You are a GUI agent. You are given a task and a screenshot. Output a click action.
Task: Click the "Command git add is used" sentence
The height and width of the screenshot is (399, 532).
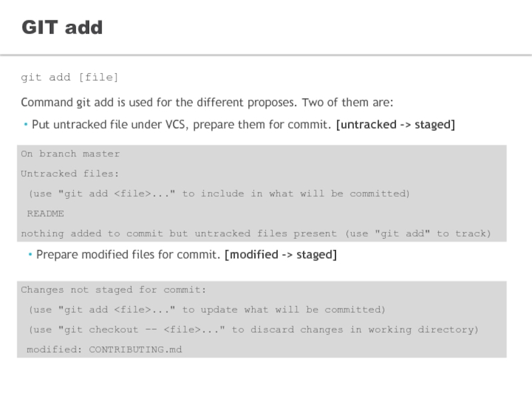tap(207, 103)
